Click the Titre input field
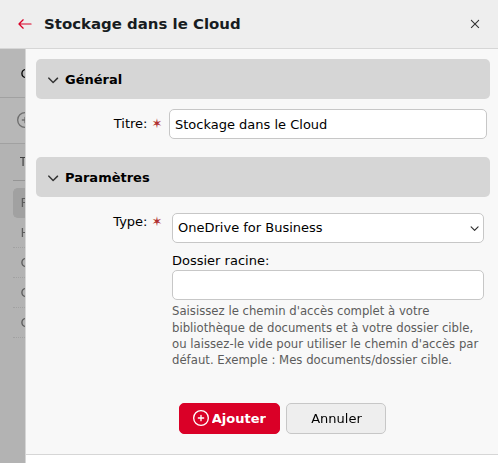 328,124
